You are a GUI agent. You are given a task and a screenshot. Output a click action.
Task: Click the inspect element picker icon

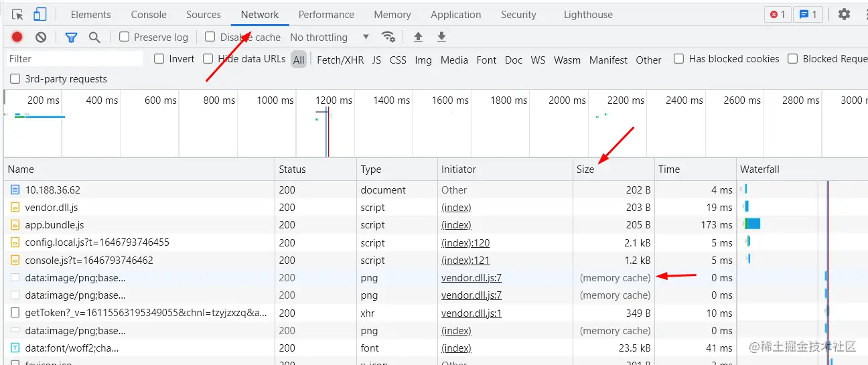18,14
